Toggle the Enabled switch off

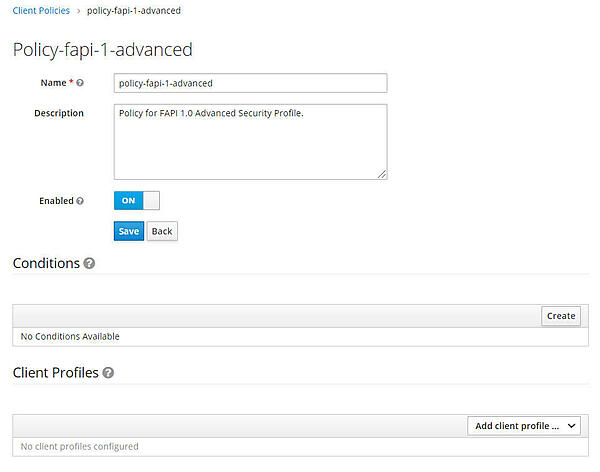137,200
